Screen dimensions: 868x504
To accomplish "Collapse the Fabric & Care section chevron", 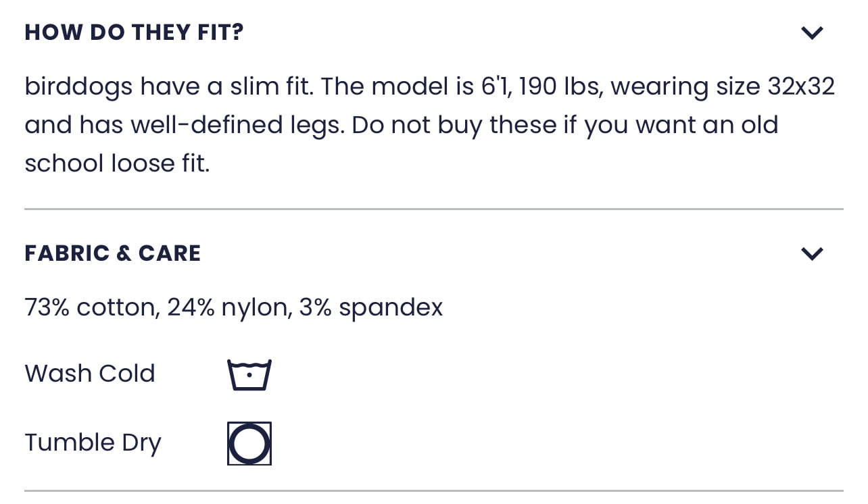I will pyautogui.click(x=811, y=253).
